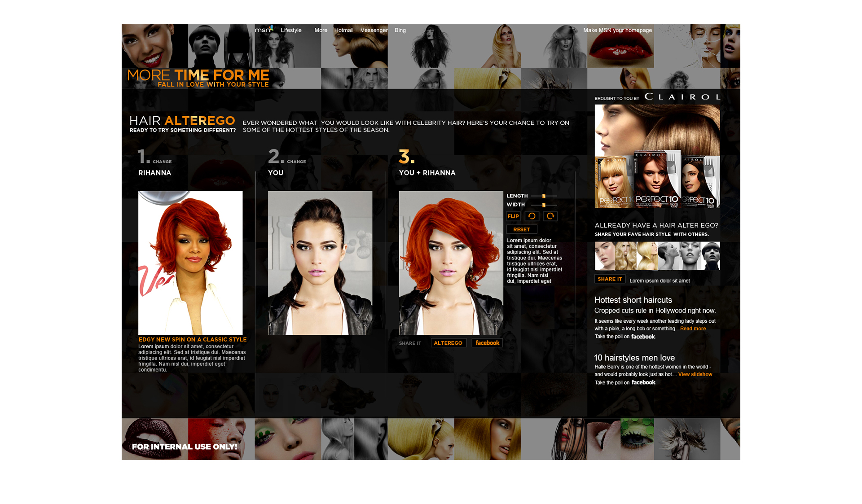Click Make MSN your homepage link

click(x=617, y=31)
